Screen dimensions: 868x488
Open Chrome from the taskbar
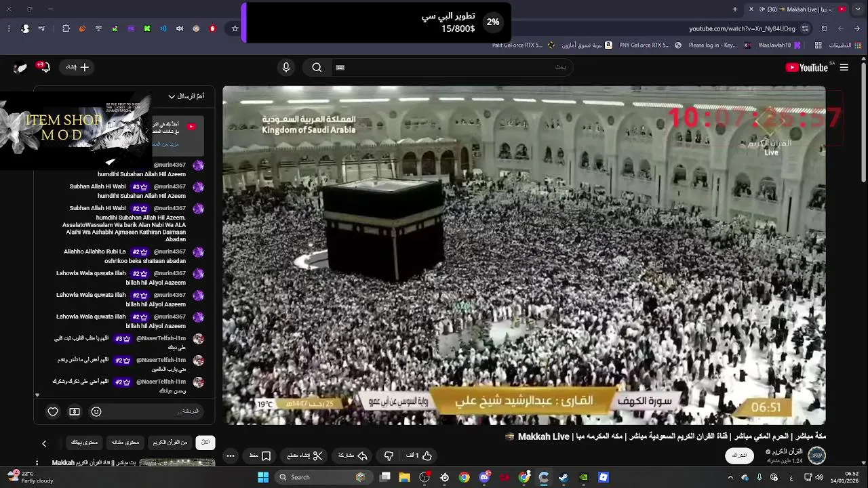tap(465, 477)
